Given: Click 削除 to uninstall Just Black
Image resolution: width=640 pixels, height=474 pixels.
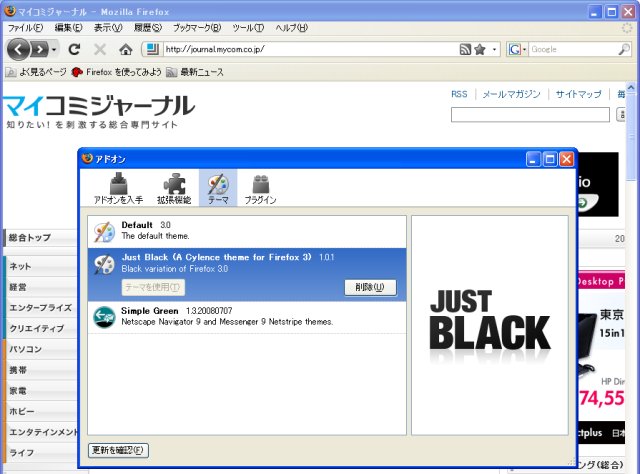Looking at the screenshot, I should tap(370, 287).
